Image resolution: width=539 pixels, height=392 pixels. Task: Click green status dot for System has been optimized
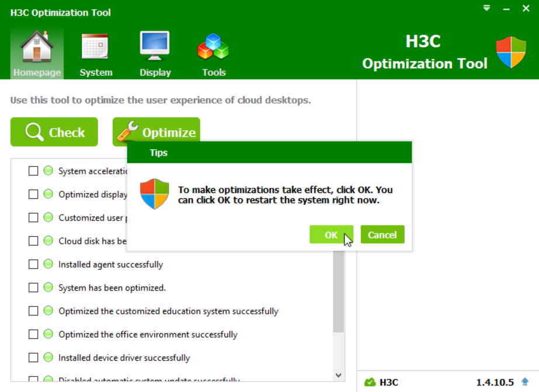[48, 287]
